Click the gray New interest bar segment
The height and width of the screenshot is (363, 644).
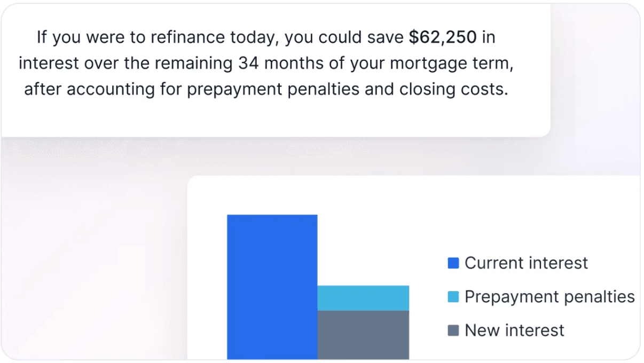(363, 335)
